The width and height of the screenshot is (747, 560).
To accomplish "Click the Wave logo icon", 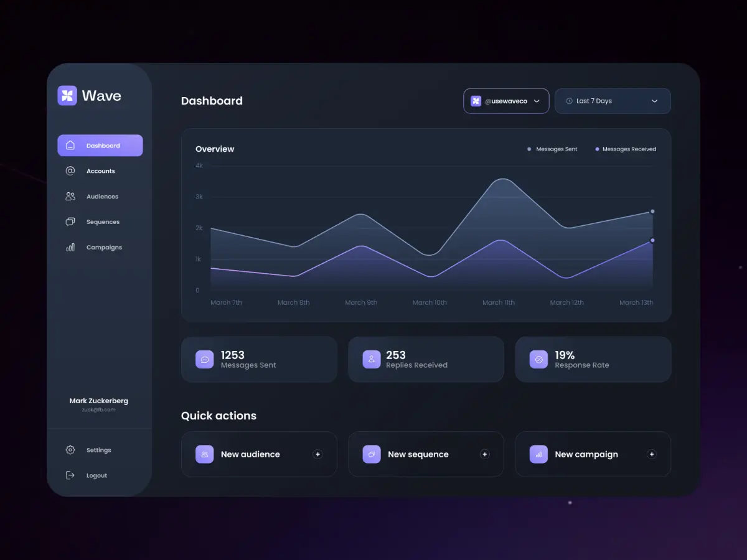I will (x=67, y=95).
